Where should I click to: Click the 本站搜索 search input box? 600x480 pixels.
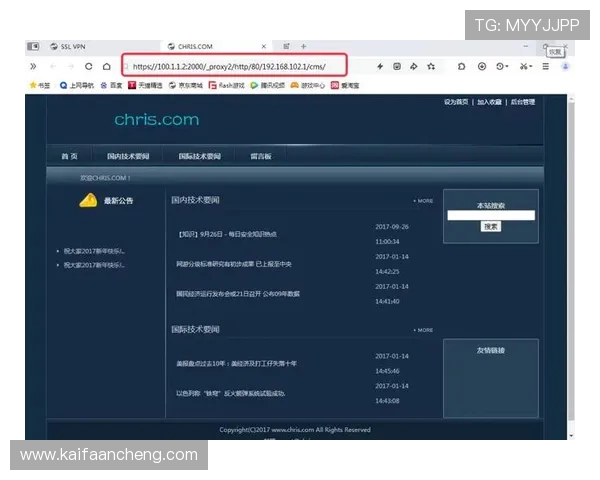pyautogui.click(x=491, y=216)
